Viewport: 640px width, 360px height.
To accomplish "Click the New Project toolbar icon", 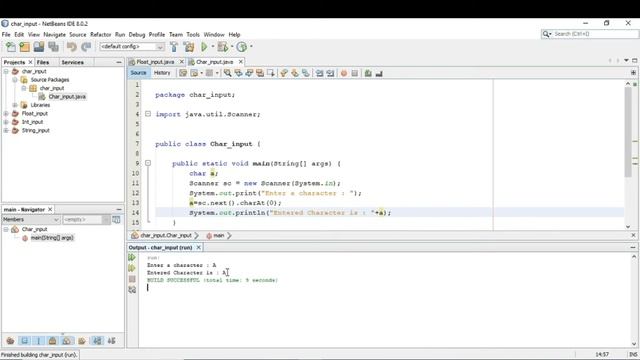I will [24, 47].
